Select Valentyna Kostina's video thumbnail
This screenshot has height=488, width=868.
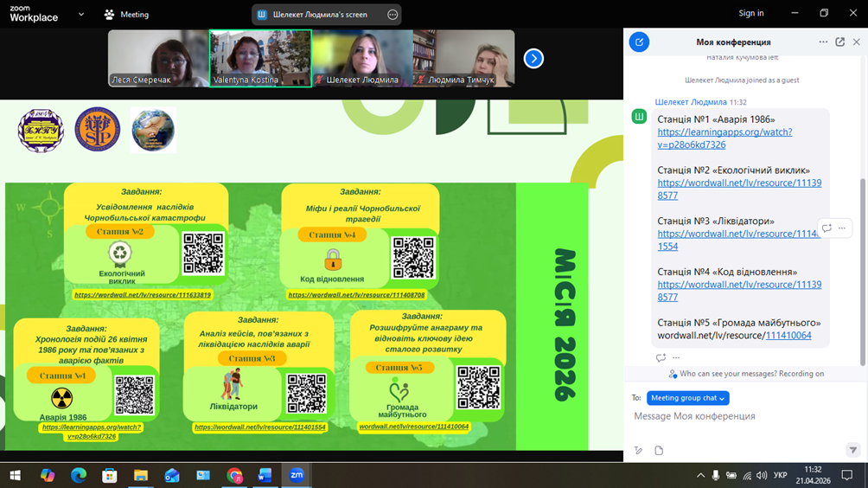click(260, 58)
